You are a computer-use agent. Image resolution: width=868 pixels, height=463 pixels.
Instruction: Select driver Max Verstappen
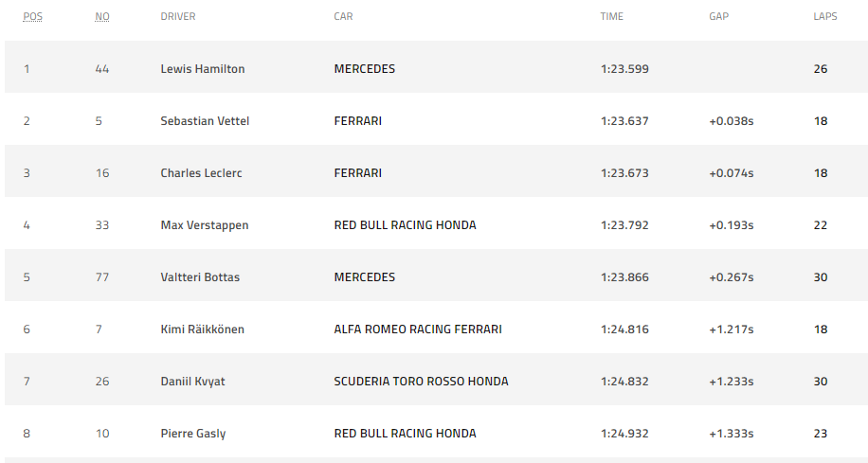204,225
